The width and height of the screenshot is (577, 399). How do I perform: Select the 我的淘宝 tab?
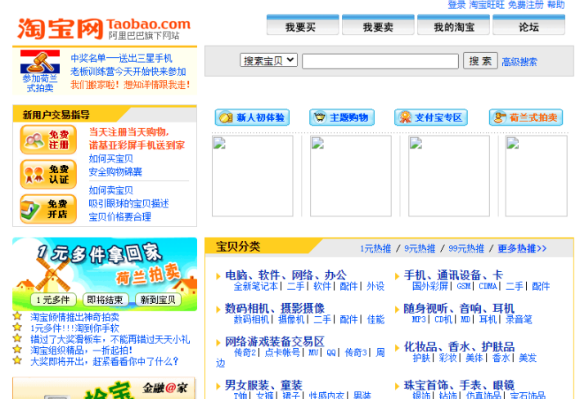point(453,25)
